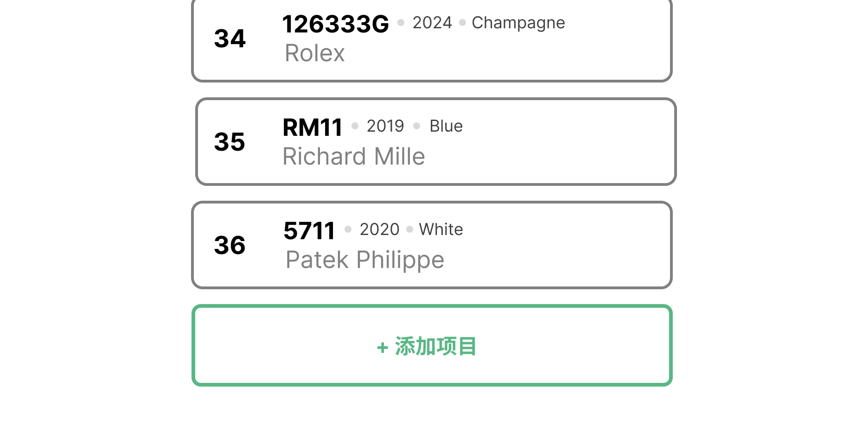The width and height of the screenshot is (868, 445).
Task: Click the number 34 on the top card
Action: click(230, 39)
